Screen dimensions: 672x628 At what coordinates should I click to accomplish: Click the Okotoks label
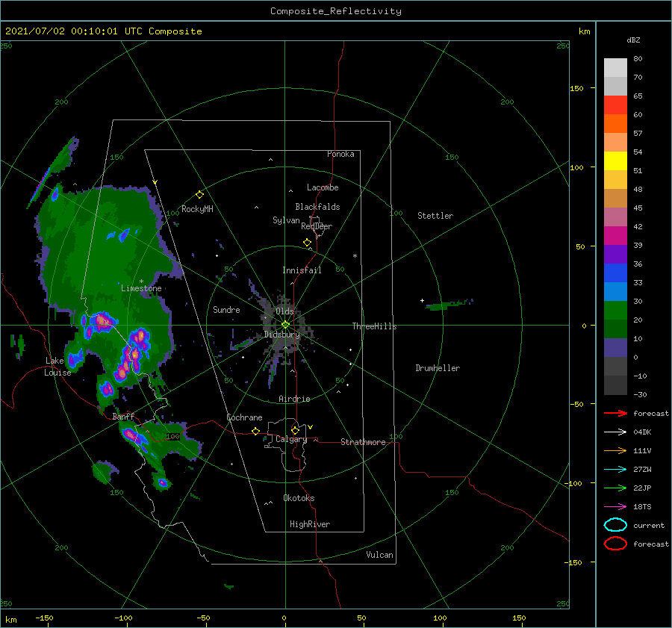coord(299,499)
